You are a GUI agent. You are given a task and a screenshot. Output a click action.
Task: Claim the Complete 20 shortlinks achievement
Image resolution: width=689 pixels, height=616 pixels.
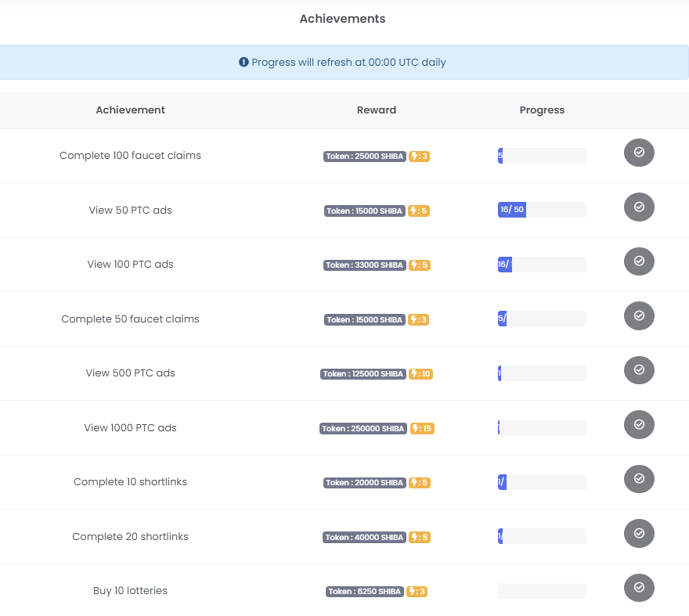point(639,533)
